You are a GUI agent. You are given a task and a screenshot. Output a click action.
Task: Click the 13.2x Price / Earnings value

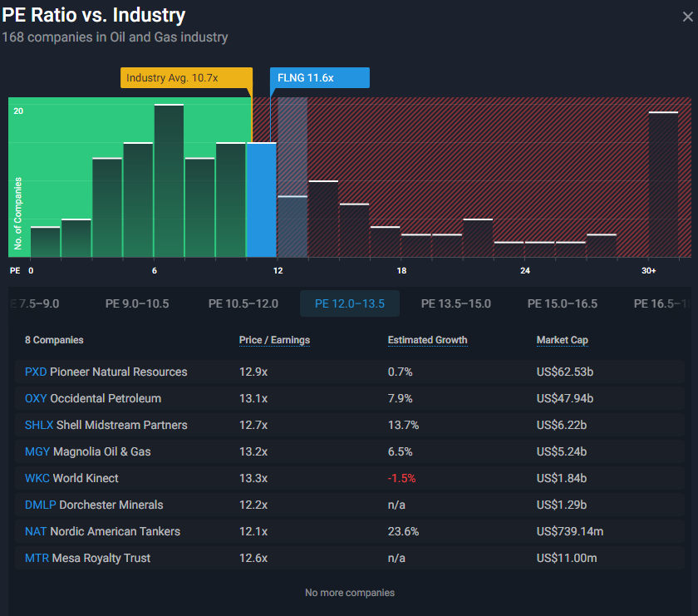253,451
